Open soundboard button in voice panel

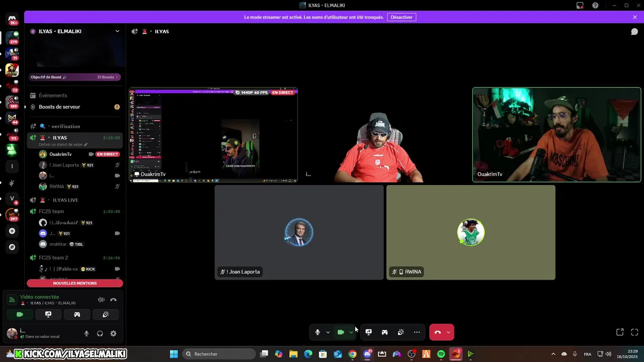[106, 314]
